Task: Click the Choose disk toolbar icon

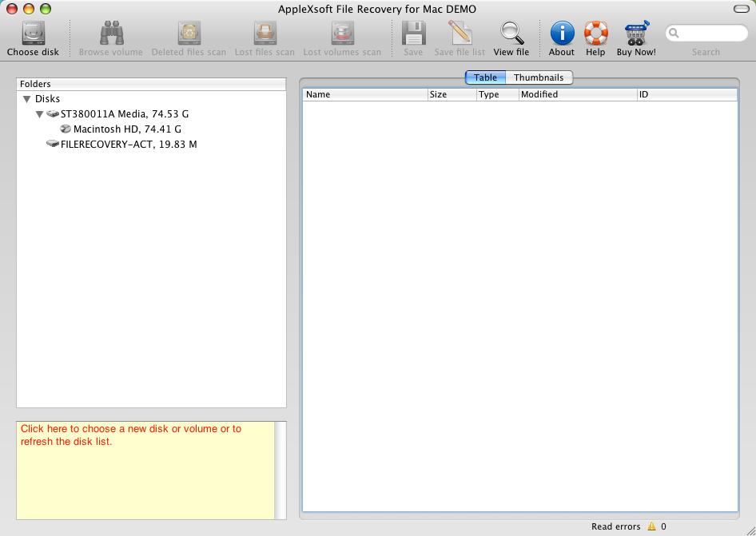Action: (x=33, y=34)
